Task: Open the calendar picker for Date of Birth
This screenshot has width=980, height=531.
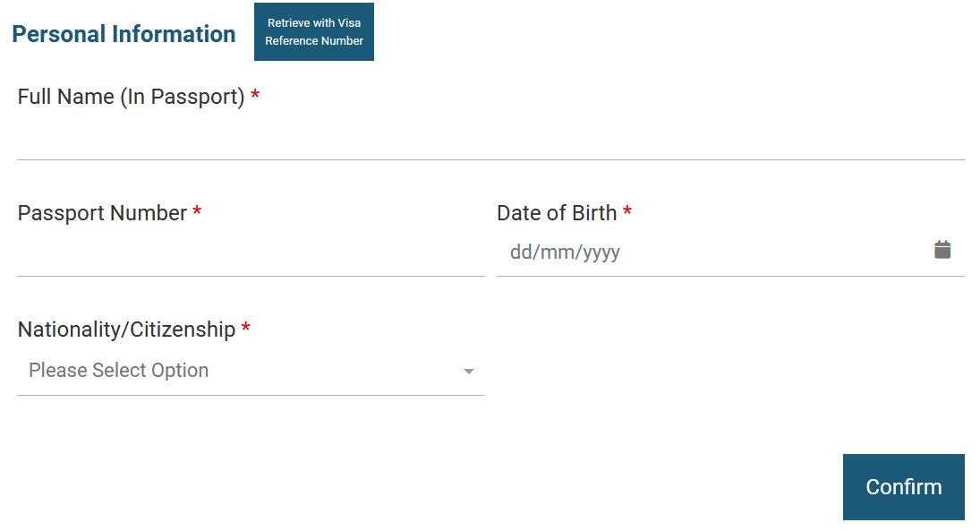Action: click(x=942, y=249)
